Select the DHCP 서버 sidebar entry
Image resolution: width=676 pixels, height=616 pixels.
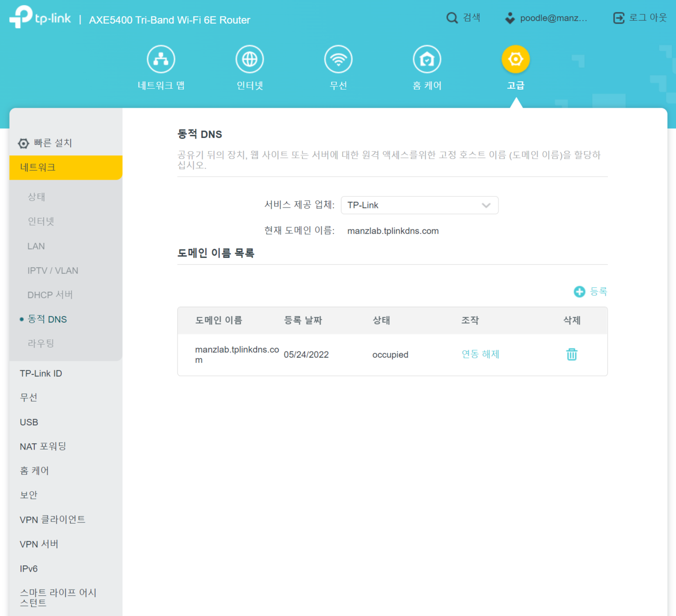click(50, 295)
